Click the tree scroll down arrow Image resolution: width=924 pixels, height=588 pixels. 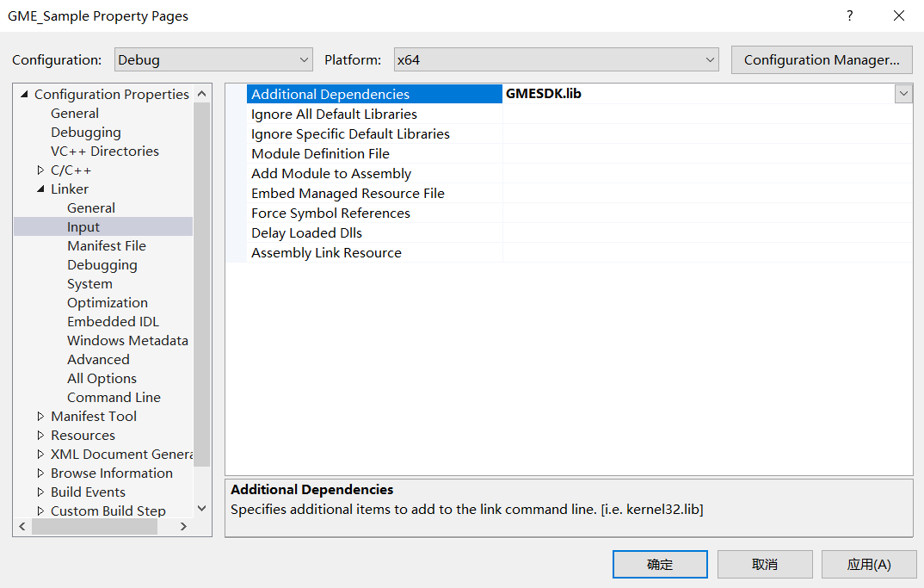pyautogui.click(x=201, y=508)
